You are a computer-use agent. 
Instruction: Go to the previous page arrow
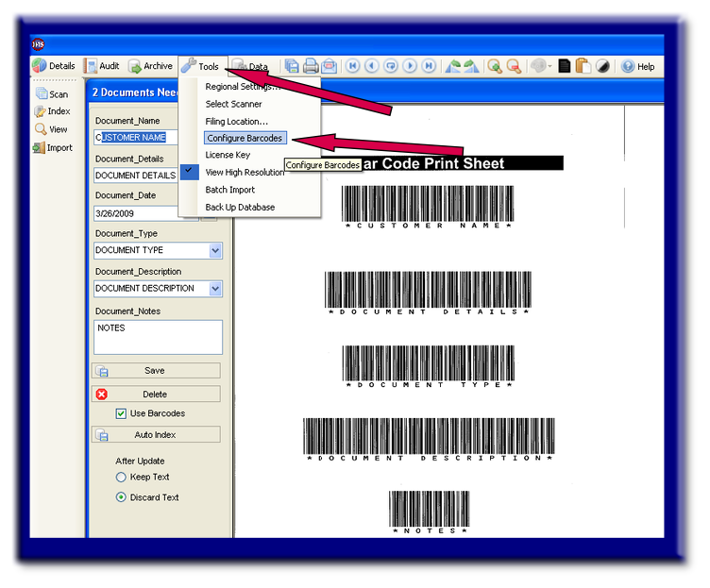click(x=372, y=66)
